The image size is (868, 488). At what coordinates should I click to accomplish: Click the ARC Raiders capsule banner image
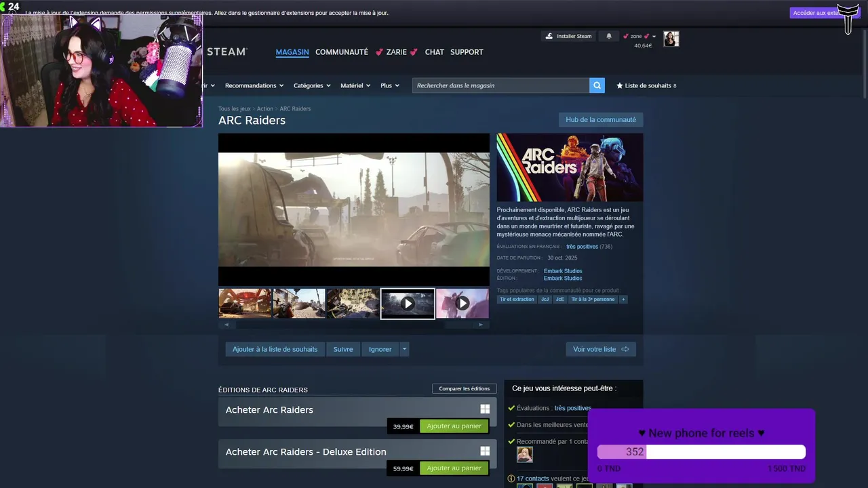click(570, 167)
